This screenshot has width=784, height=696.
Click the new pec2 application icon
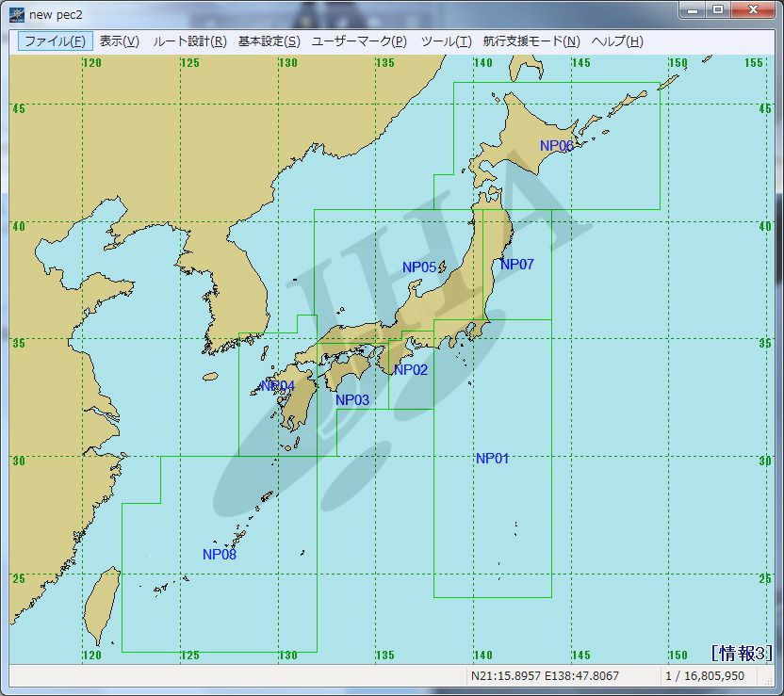tap(17, 15)
